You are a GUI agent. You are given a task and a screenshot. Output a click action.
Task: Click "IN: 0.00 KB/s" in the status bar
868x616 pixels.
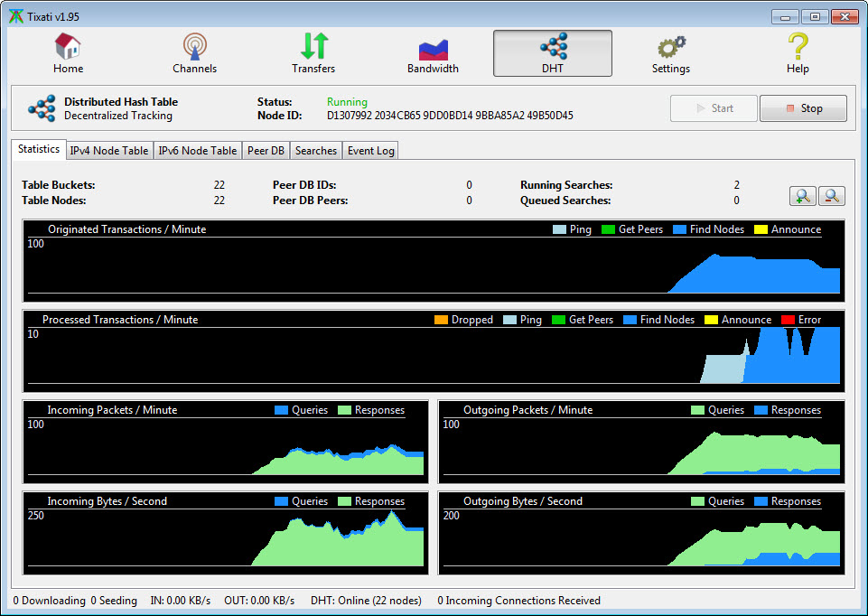point(181,601)
